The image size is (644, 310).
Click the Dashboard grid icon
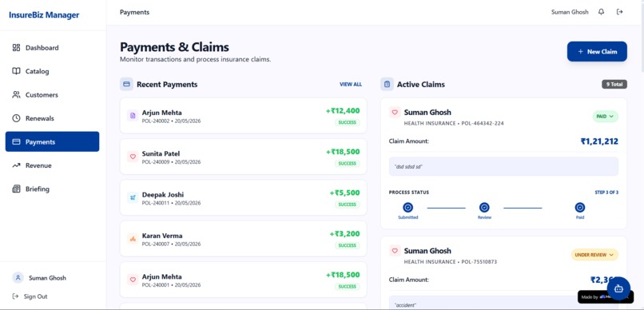point(16,48)
